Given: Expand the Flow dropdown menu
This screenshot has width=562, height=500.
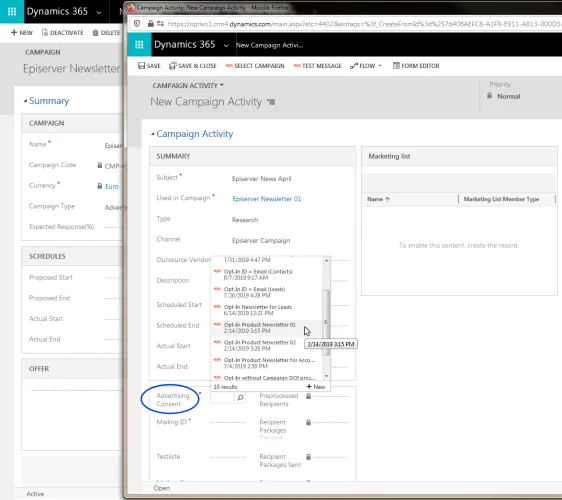Looking at the screenshot, I should 380,66.
